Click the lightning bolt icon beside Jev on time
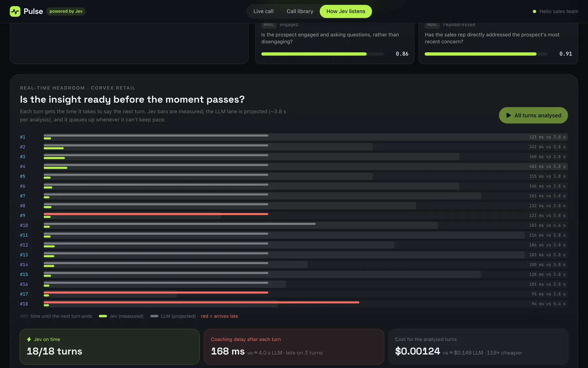Screen dimensions: 588x368 tap(29, 340)
